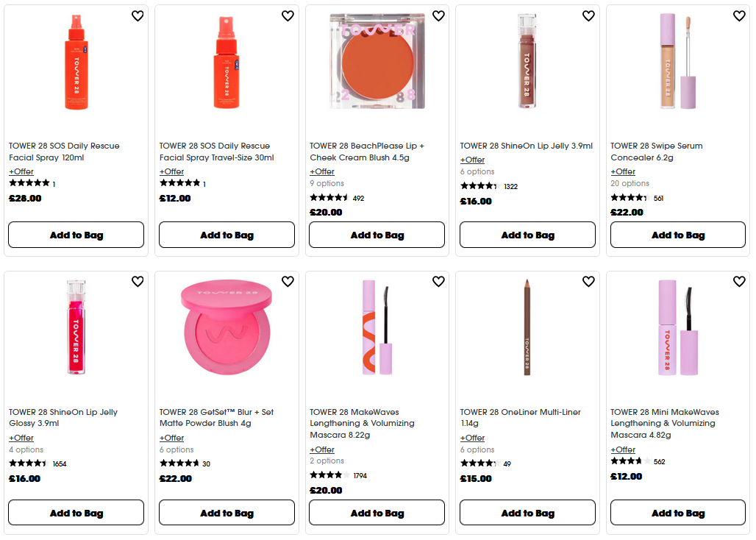
Task: Click the heart on OneLiner Multi-Liner 1.14g
Action: (x=588, y=282)
